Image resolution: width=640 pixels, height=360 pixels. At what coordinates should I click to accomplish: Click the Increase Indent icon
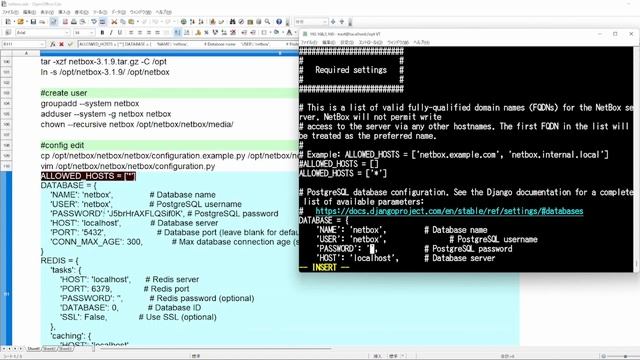[253, 33]
